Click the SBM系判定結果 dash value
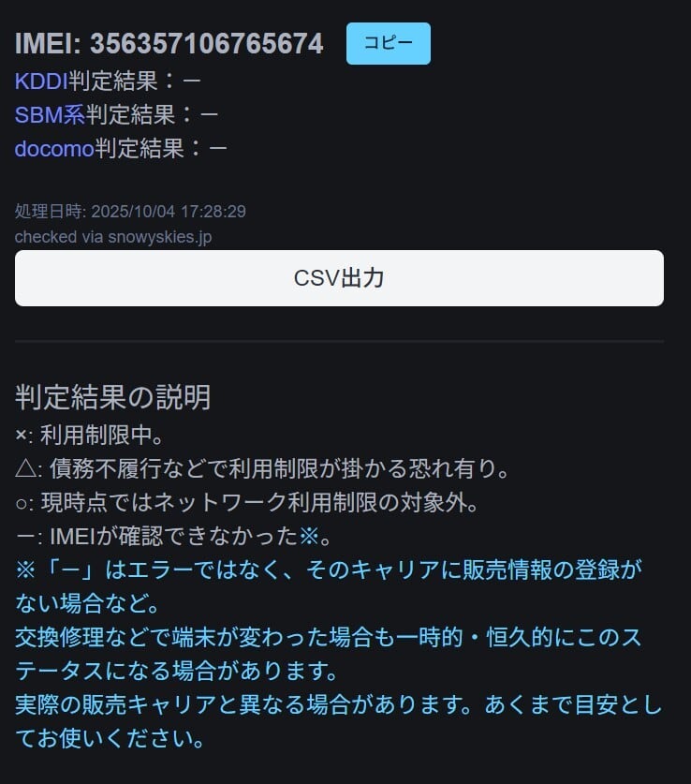The image size is (691, 784). [x=210, y=115]
